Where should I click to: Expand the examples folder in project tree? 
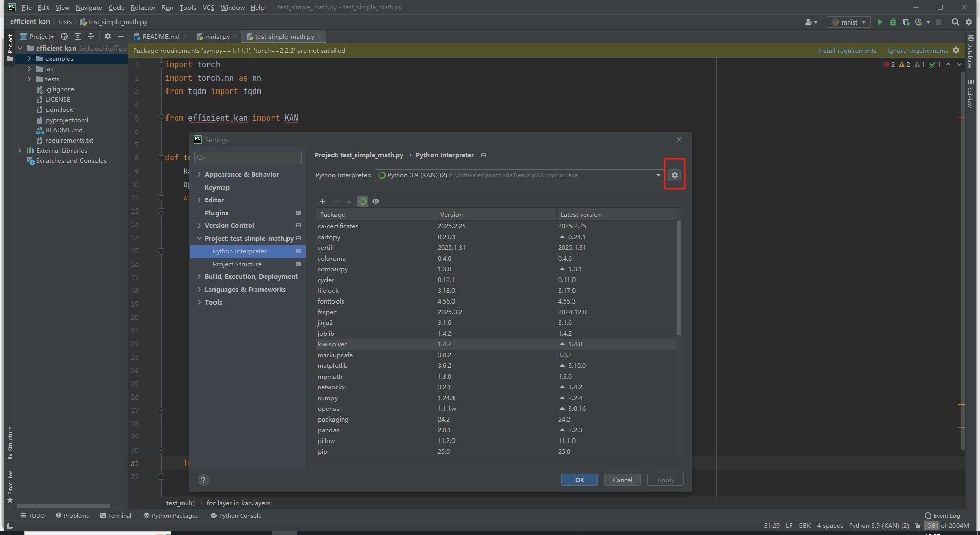(x=29, y=59)
